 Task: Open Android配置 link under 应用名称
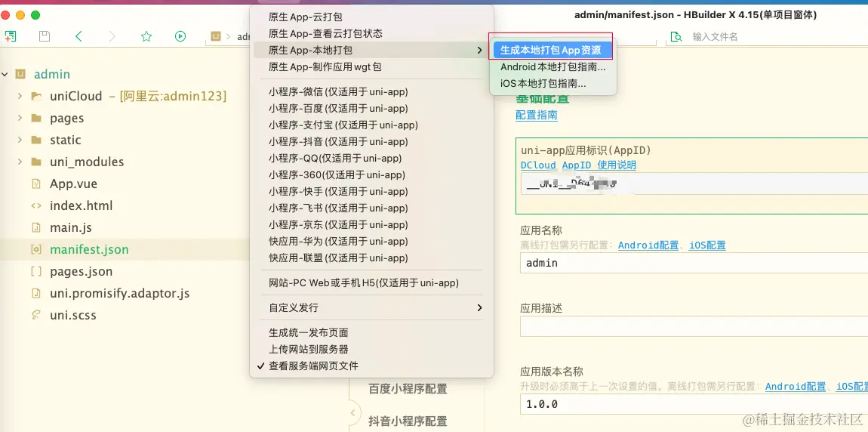coord(648,245)
